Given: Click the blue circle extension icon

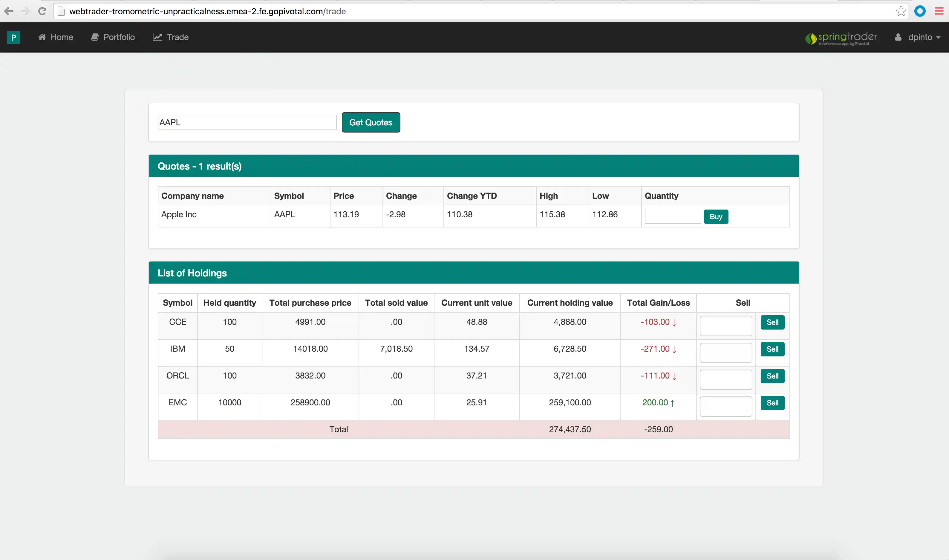Looking at the screenshot, I should pos(920,11).
